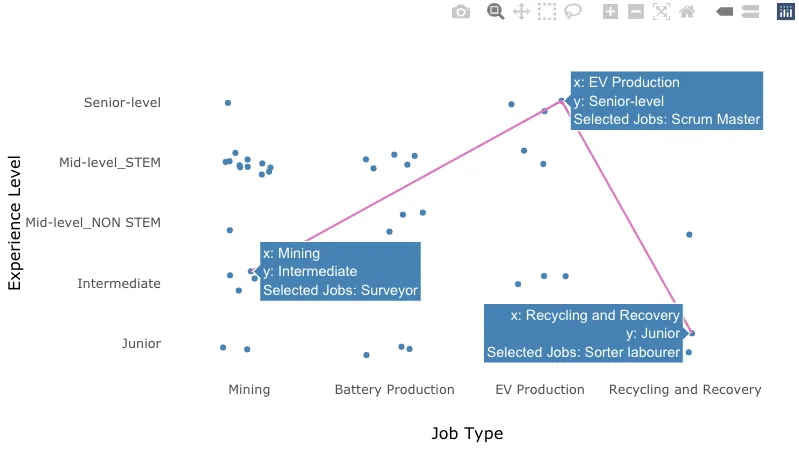Click the Job Type axis title

[467, 433]
